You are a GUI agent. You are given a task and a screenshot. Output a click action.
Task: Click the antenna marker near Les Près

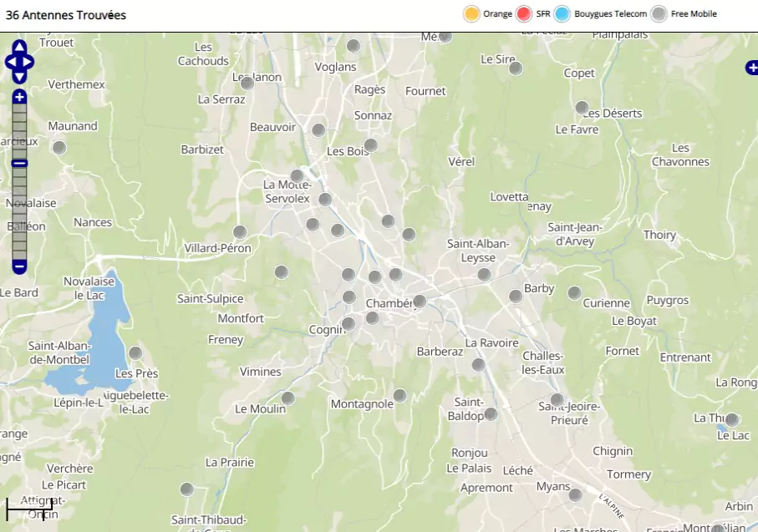(135, 353)
